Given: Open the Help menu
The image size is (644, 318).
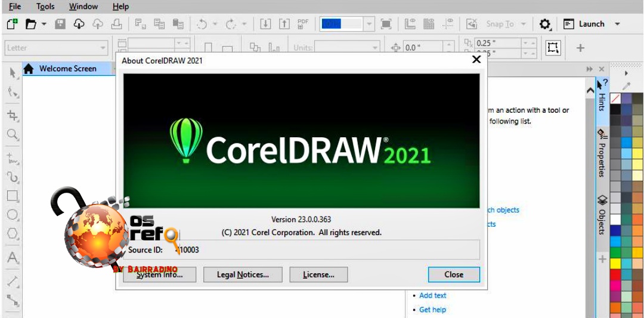Looking at the screenshot, I should 120,7.
